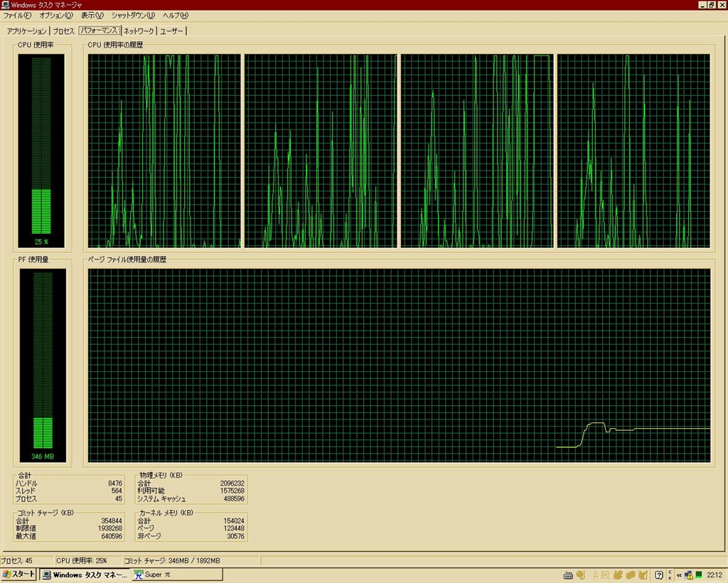
Task: Click system cache value 488596
Action: (x=233, y=498)
